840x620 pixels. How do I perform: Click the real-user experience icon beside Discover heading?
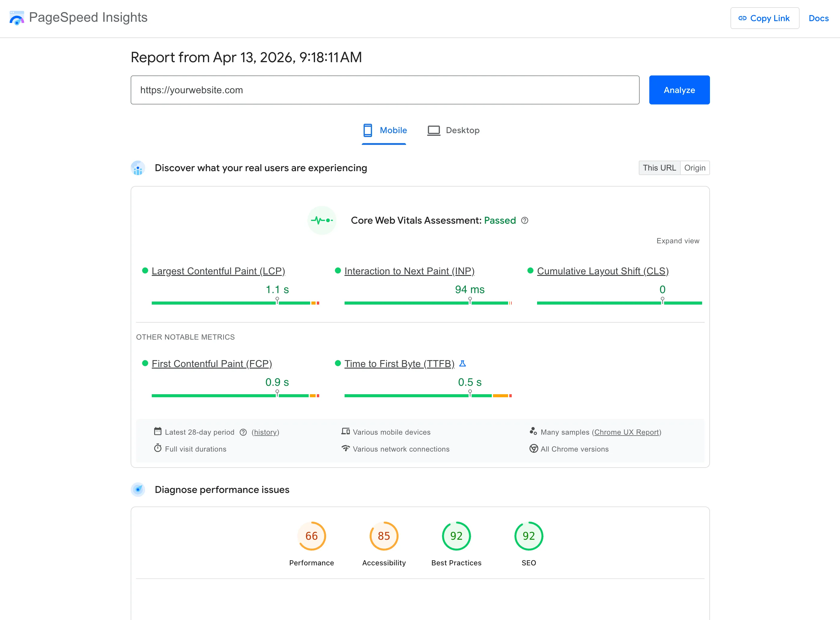[x=138, y=168]
